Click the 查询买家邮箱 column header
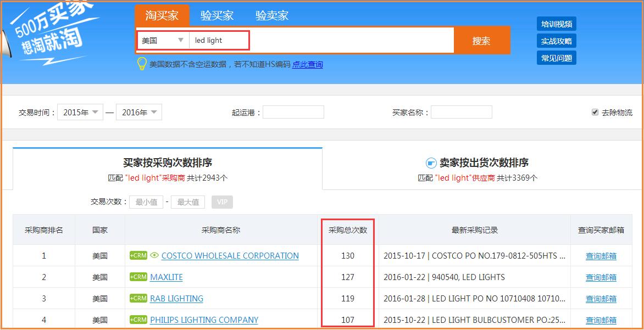644x330 pixels. (601, 230)
